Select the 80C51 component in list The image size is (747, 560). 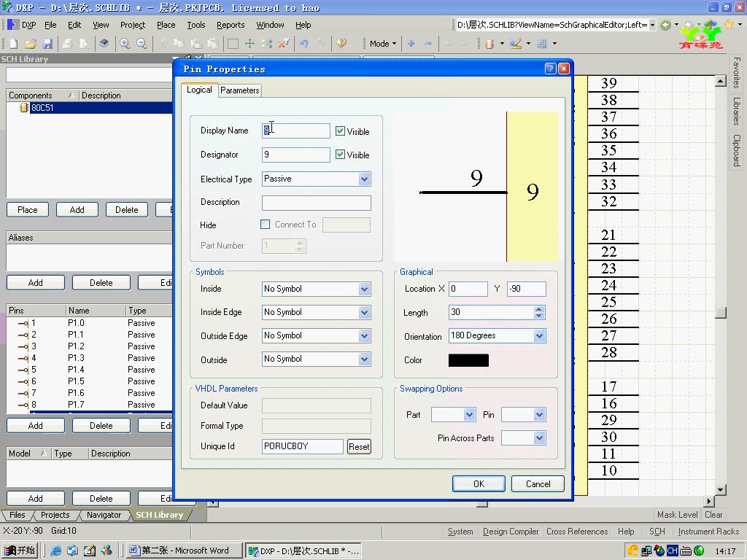click(x=90, y=108)
